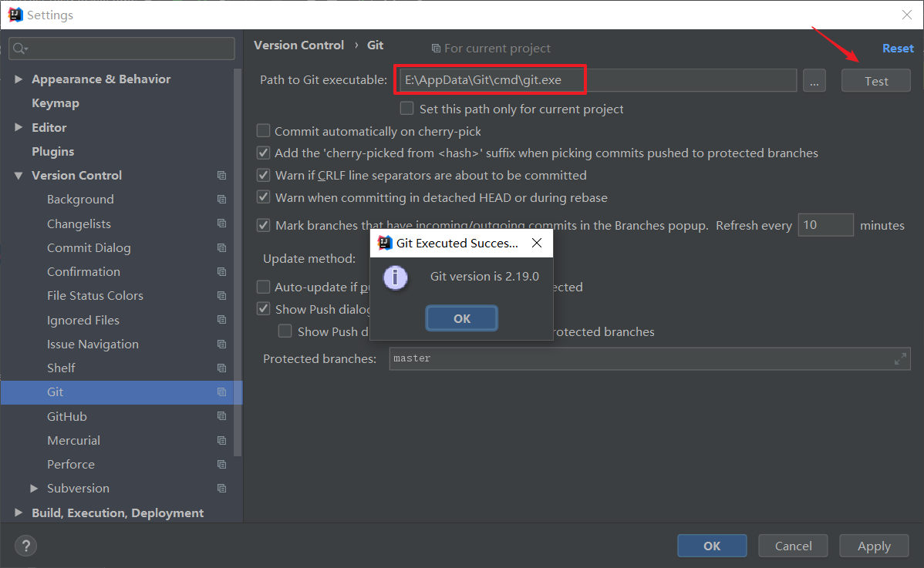Toggle Set this path only for current project

pos(406,109)
